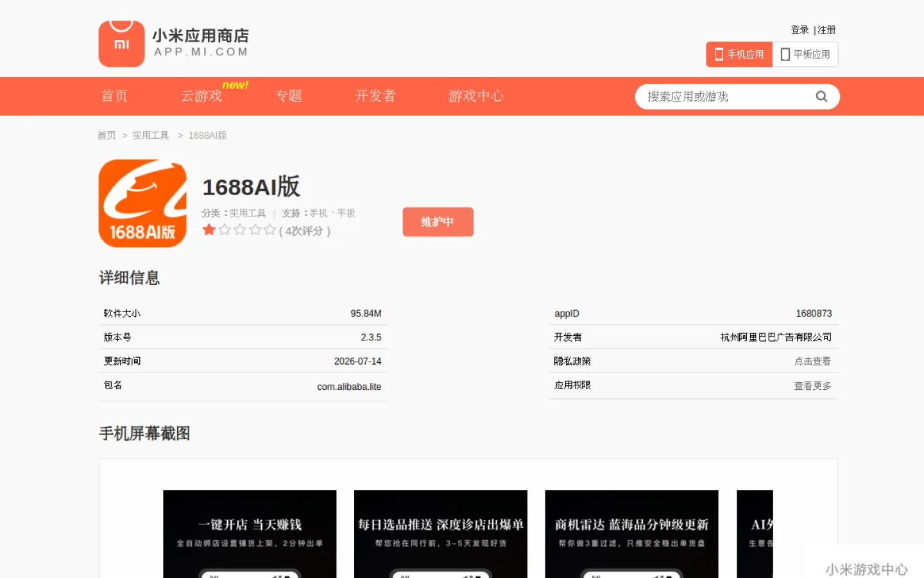Select the 平板应用 tablet apps toggle

click(x=805, y=55)
